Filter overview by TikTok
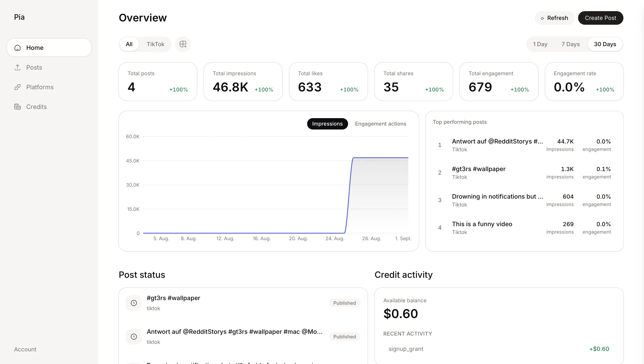644x364 pixels. [156, 44]
